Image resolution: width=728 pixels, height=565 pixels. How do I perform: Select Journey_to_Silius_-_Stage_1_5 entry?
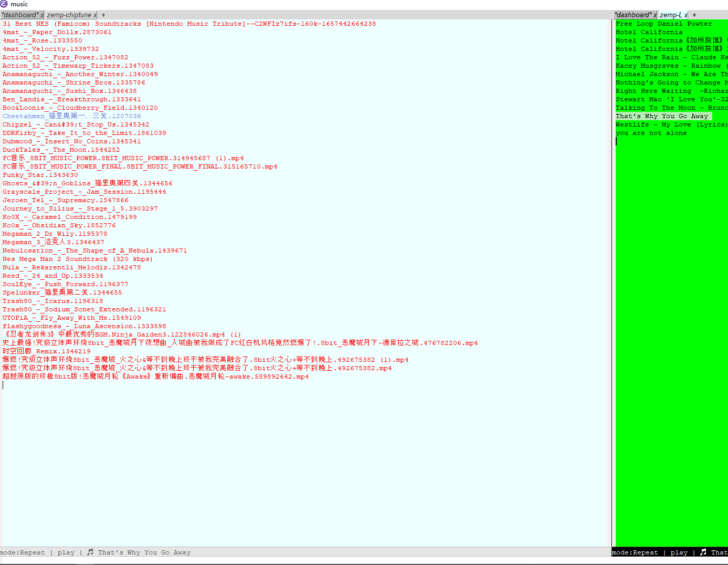(80, 208)
